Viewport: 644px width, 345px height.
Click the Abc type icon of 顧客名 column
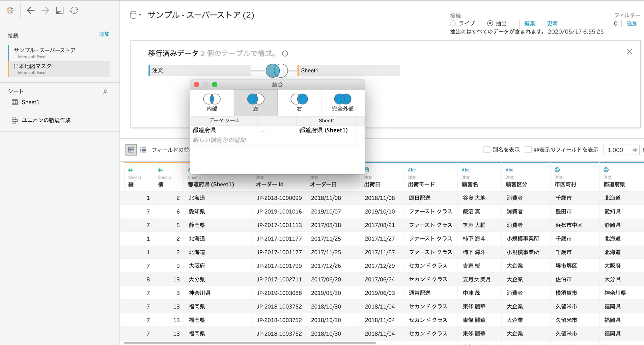(x=466, y=170)
